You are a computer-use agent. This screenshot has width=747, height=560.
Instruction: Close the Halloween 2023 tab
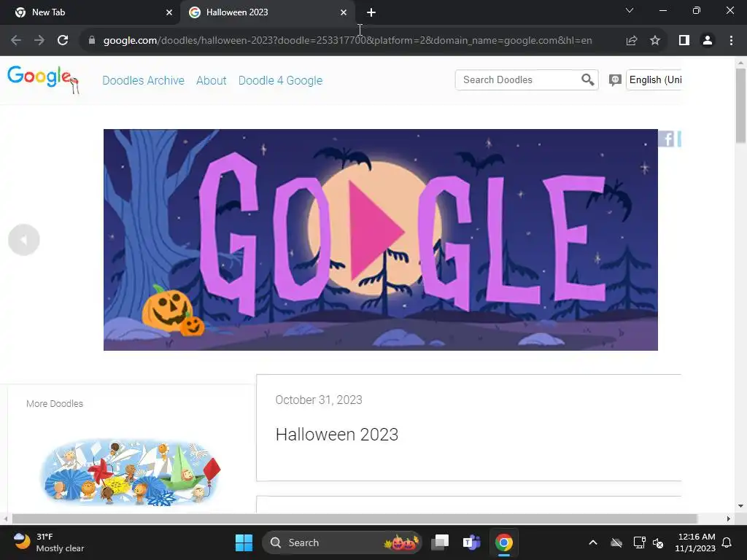344,12
